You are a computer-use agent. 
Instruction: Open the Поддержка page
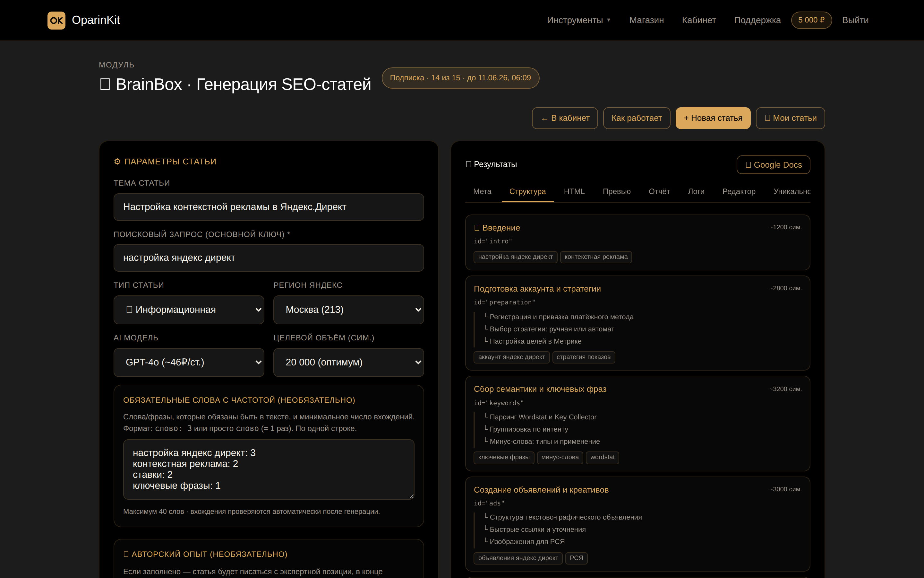757,20
